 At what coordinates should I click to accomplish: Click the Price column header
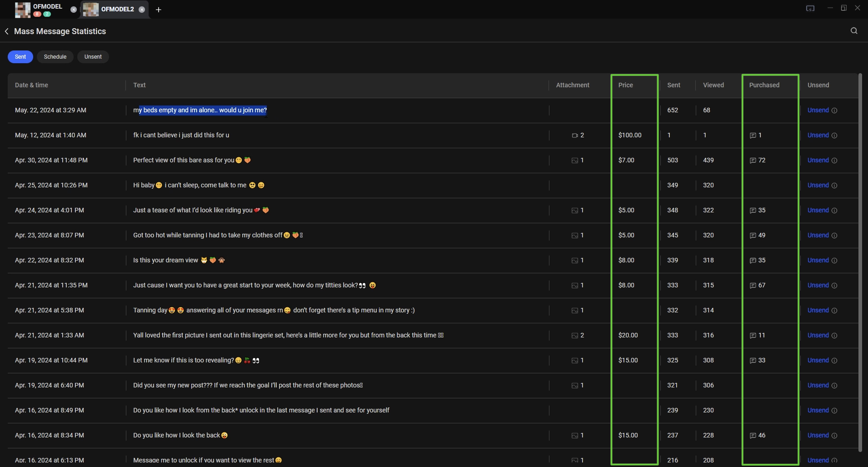click(x=625, y=85)
